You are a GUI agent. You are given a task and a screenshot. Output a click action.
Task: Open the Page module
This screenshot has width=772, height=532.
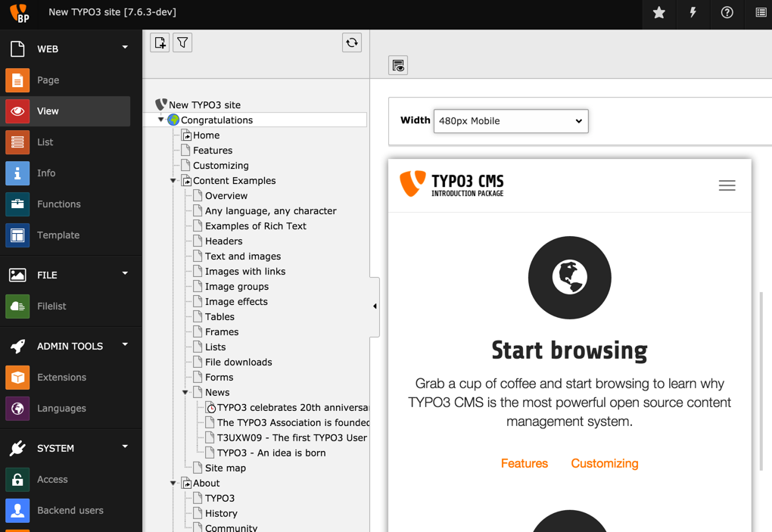(x=66, y=80)
